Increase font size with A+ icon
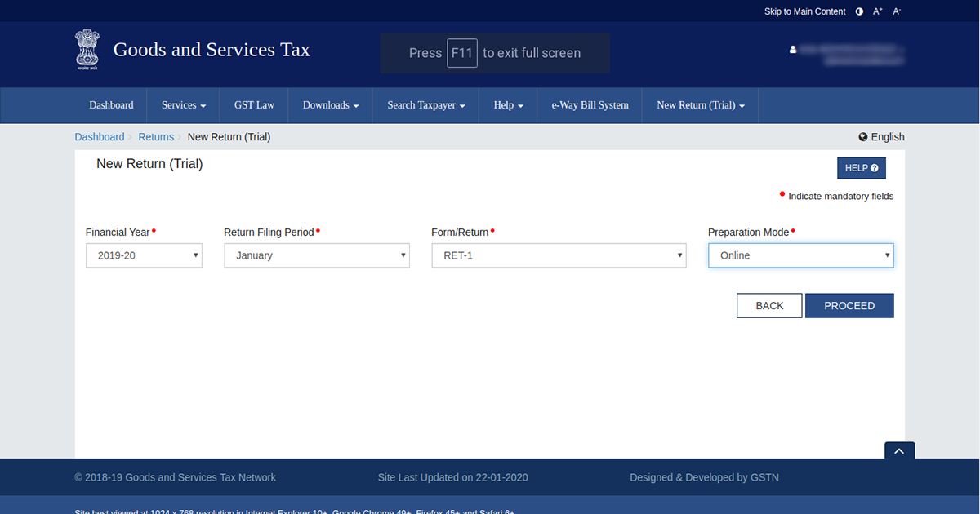This screenshot has height=514, width=980. (878, 11)
